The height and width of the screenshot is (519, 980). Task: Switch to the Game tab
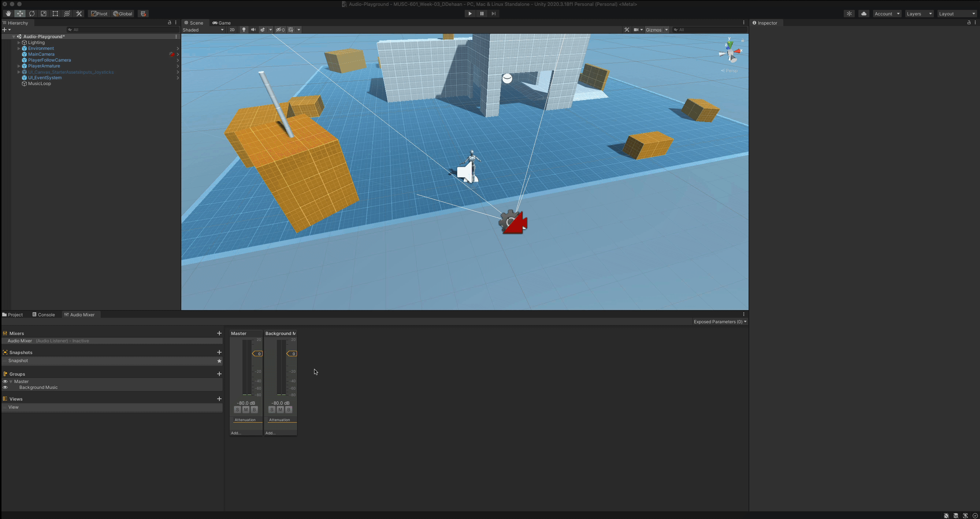pyautogui.click(x=222, y=23)
